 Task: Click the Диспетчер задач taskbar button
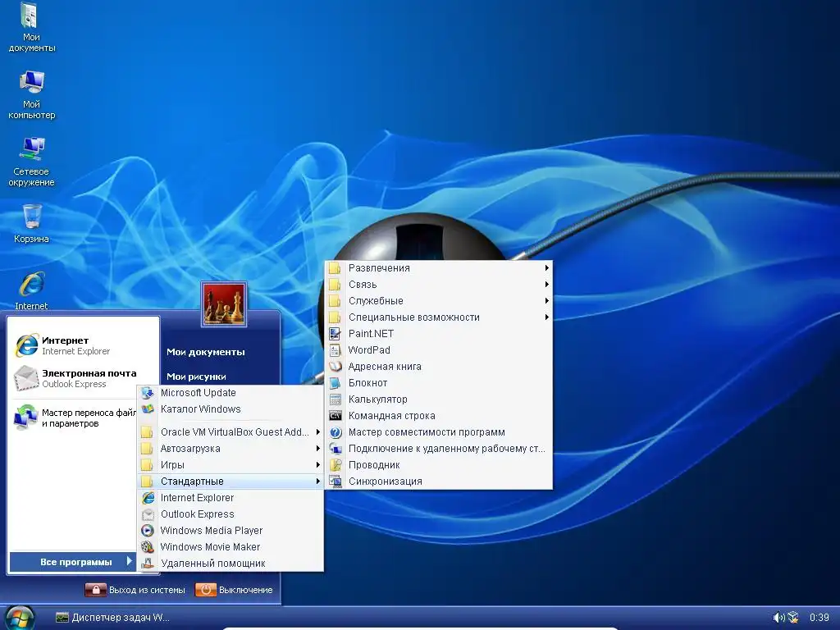point(113,618)
